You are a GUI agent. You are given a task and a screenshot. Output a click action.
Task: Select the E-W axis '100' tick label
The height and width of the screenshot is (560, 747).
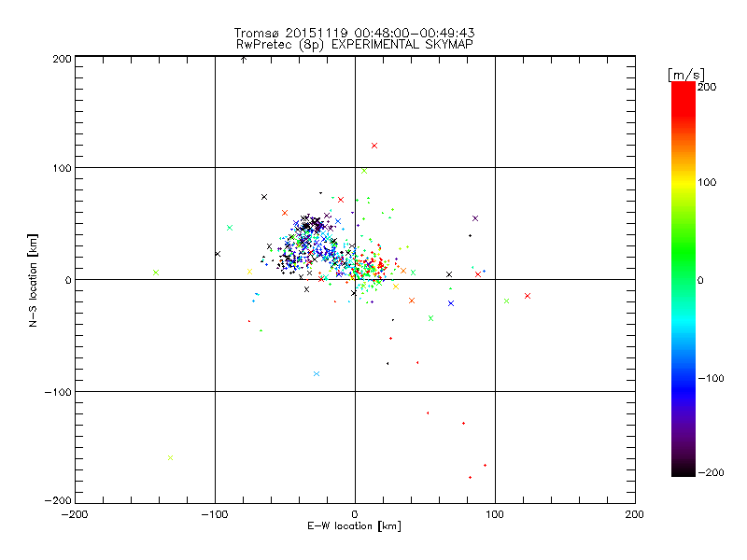(x=495, y=514)
